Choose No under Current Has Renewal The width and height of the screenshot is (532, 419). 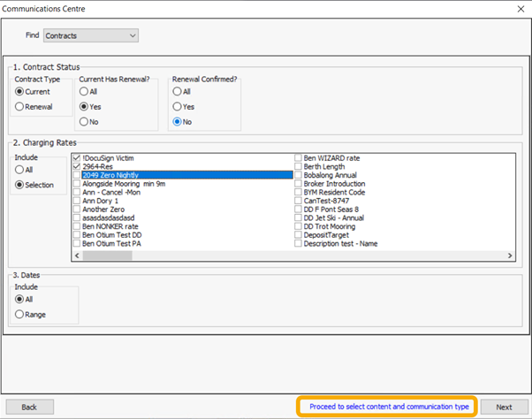(85, 122)
